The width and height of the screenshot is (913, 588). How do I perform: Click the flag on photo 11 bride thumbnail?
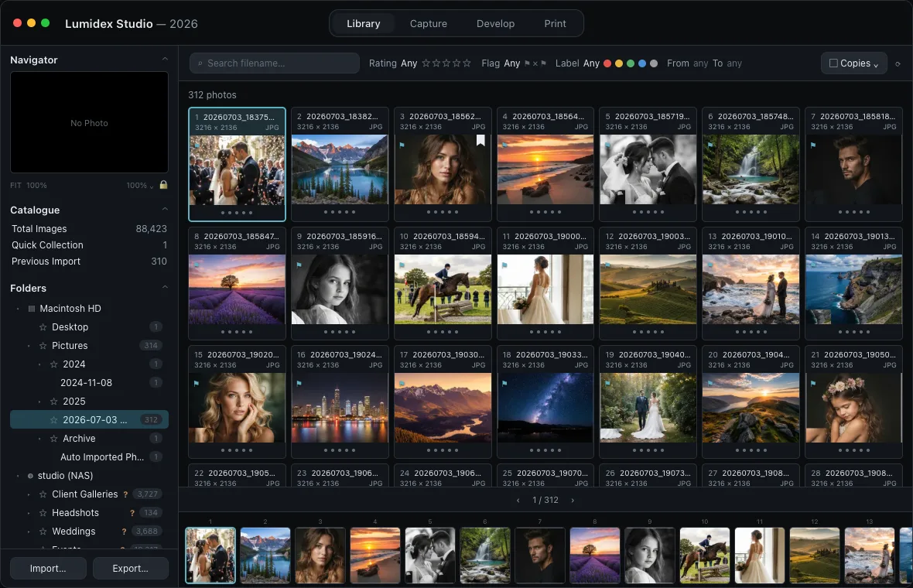pyautogui.click(x=504, y=265)
